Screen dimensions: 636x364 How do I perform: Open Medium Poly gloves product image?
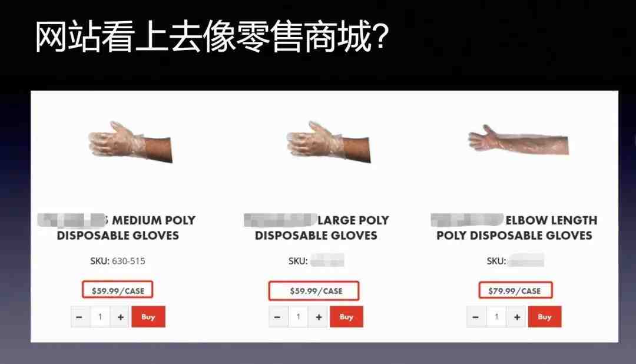point(130,141)
